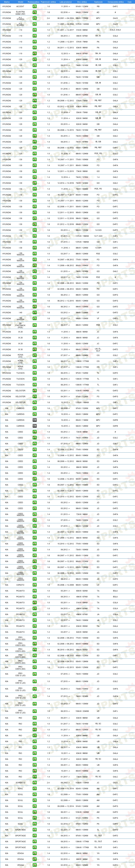Click fuel icon for Picanto 60kW / 82kW

point(35,591)
